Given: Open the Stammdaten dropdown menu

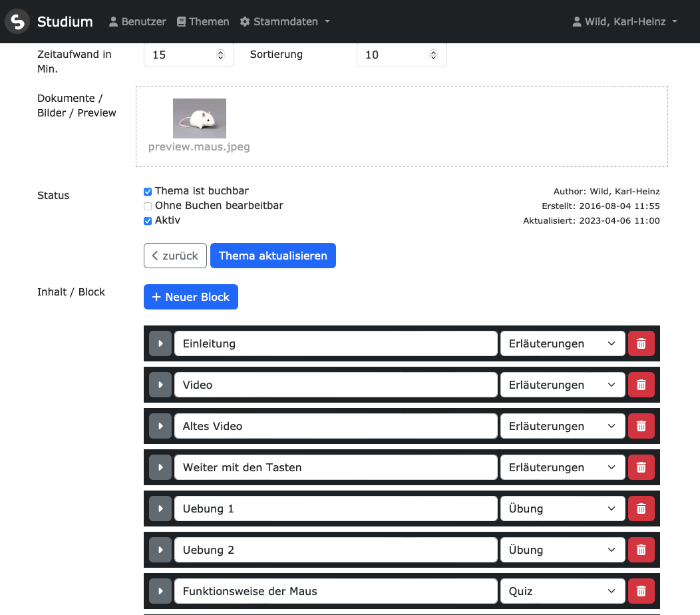Looking at the screenshot, I should coord(285,22).
